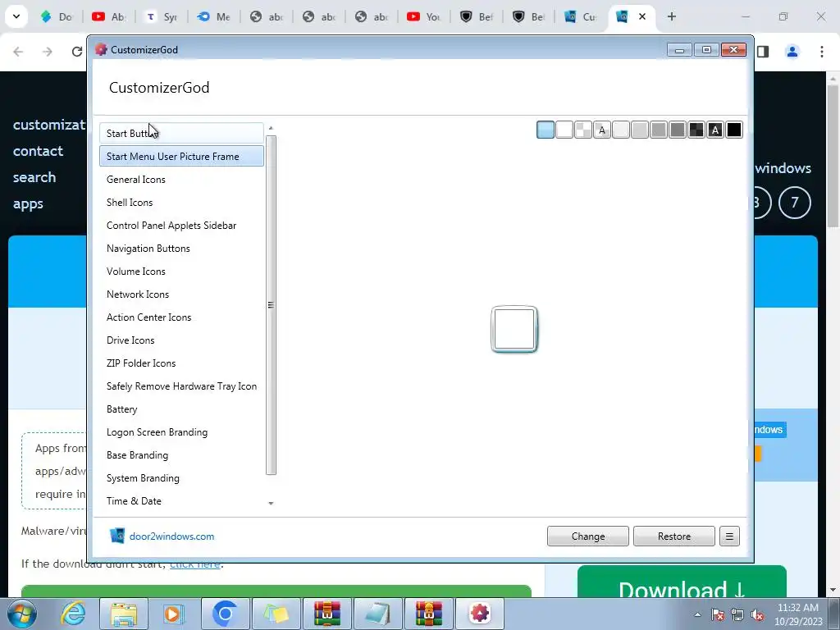
Task: Open the Chrome tab search dropdown arrow
Action: pos(16,16)
